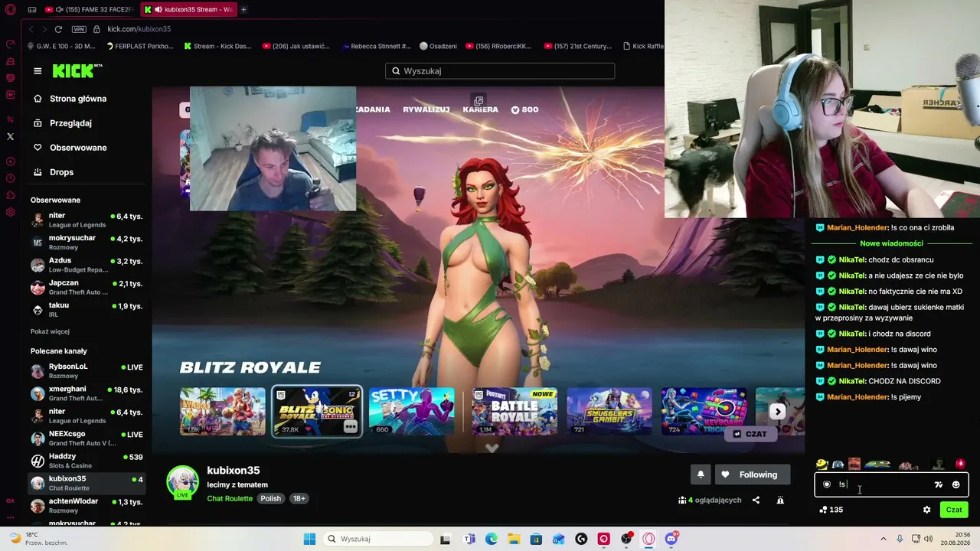Screen dimensions: 980x551
Task: Open the FERPLAST Parkho bookmark
Action: coord(139,46)
